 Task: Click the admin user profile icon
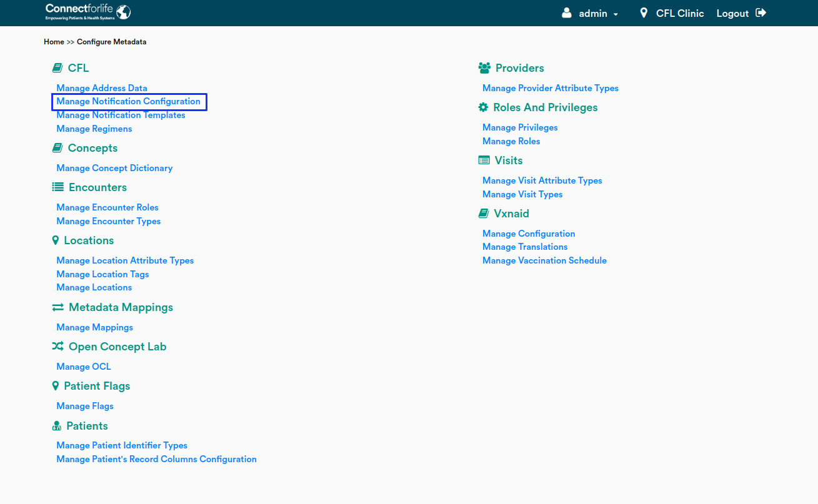click(x=567, y=13)
